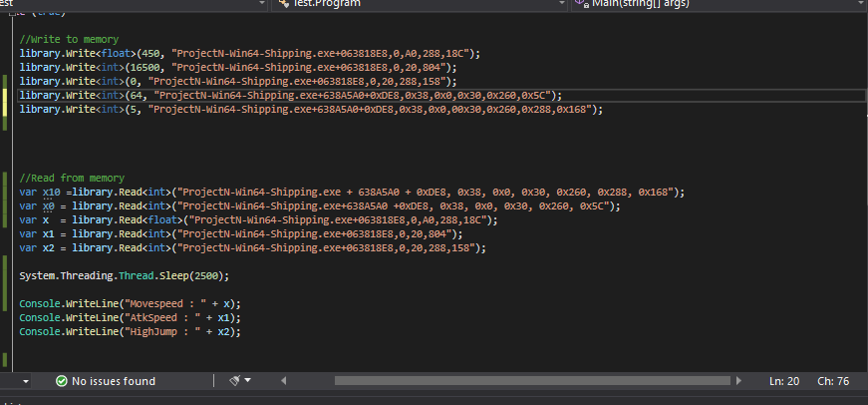
Task: Click the green check health indicator icon
Action: tap(62, 381)
